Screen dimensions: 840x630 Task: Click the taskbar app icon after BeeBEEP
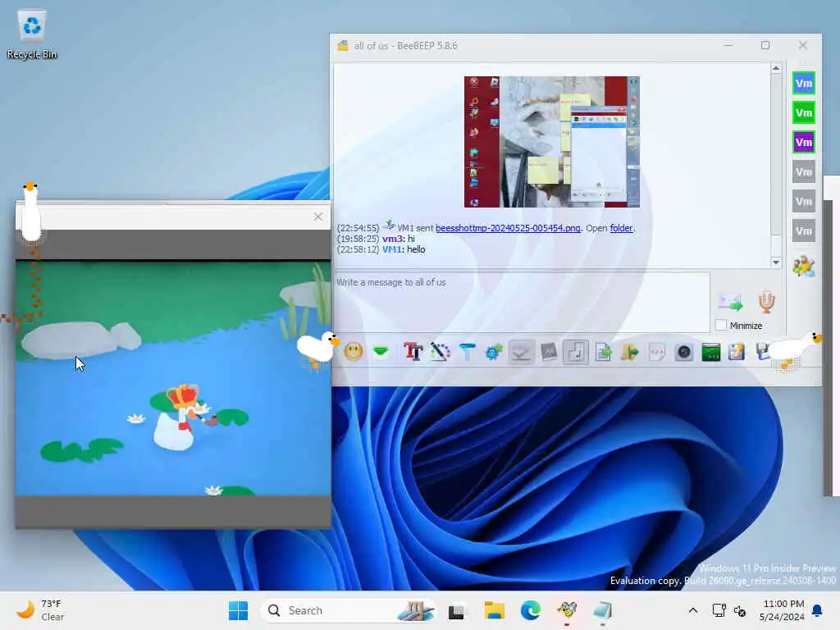pos(603,610)
